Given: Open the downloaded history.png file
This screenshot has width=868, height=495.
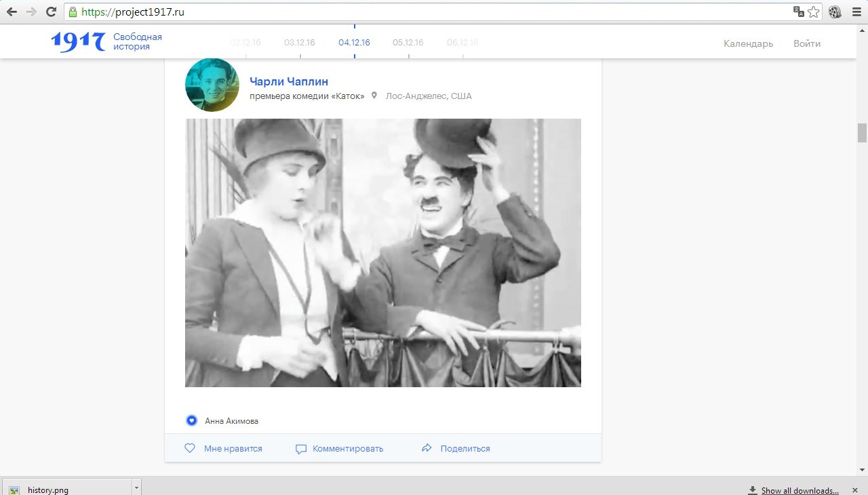Looking at the screenshot, I should (68, 490).
